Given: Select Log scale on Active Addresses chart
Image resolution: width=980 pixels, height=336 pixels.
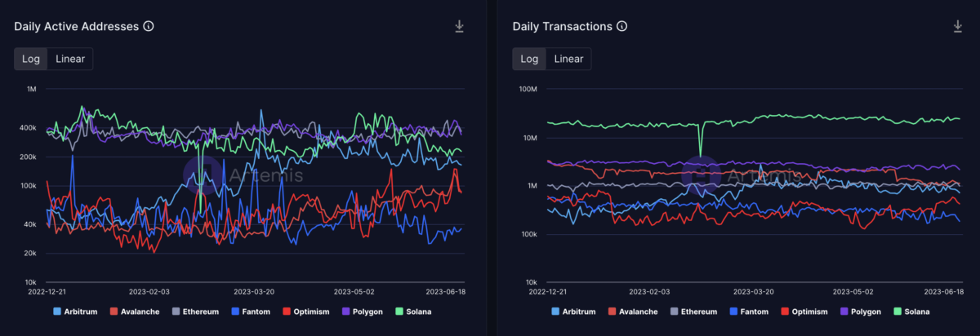Looking at the screenshot, I should point(30,59).
